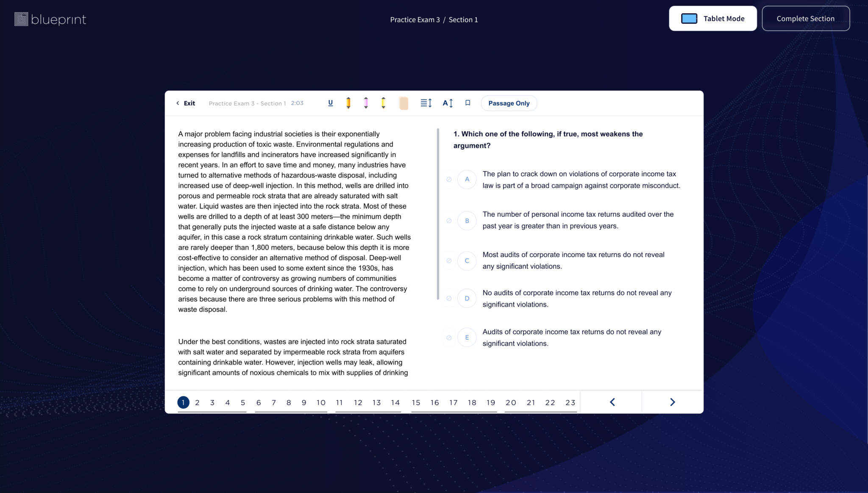This screenshot has width=868, height=493.
Task: Select answer choice A
Action: (467, 180)
